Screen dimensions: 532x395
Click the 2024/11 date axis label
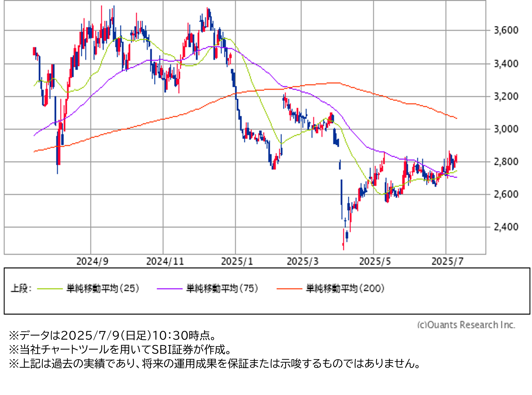tap(165, 261)
